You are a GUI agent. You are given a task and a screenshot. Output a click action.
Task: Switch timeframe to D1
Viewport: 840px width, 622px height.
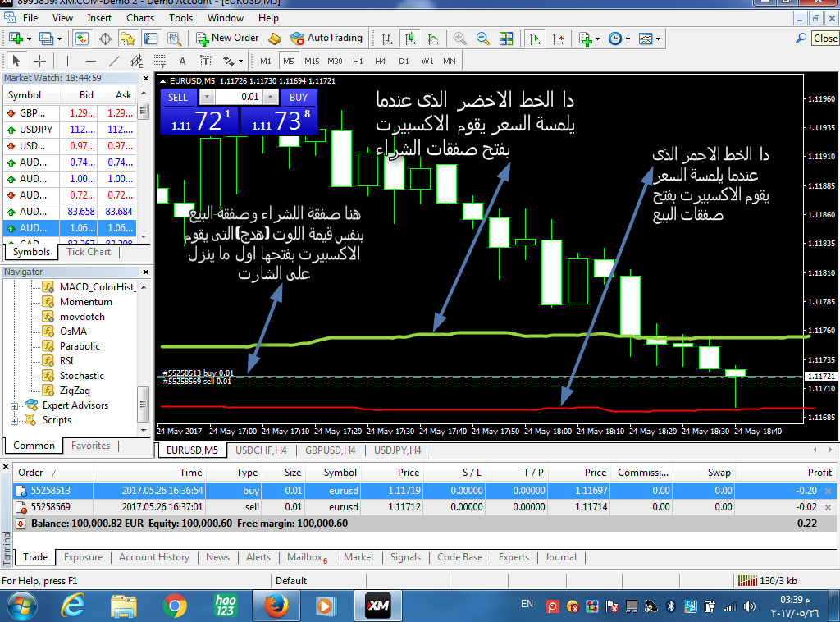404,61
